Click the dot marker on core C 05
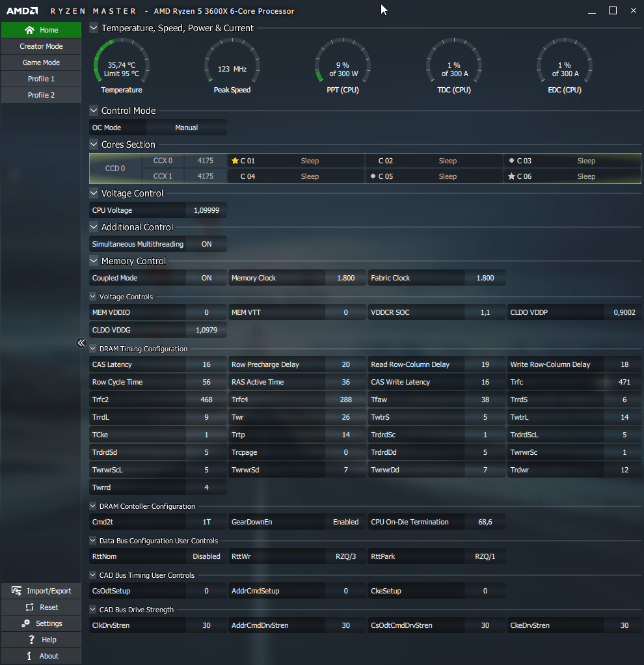Image resolution: width=644 pixels, height=665 pixels. pyautogui.click(x=373, y=176)
